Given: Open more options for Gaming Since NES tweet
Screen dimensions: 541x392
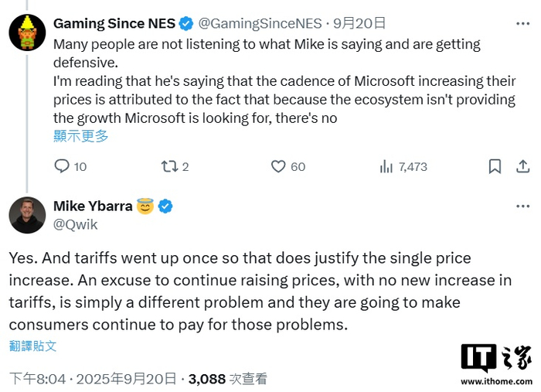Looking at the screenshot, I should coord(522,22).
